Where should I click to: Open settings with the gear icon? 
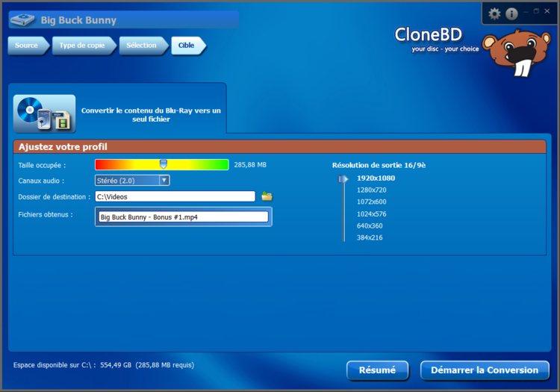494,13
